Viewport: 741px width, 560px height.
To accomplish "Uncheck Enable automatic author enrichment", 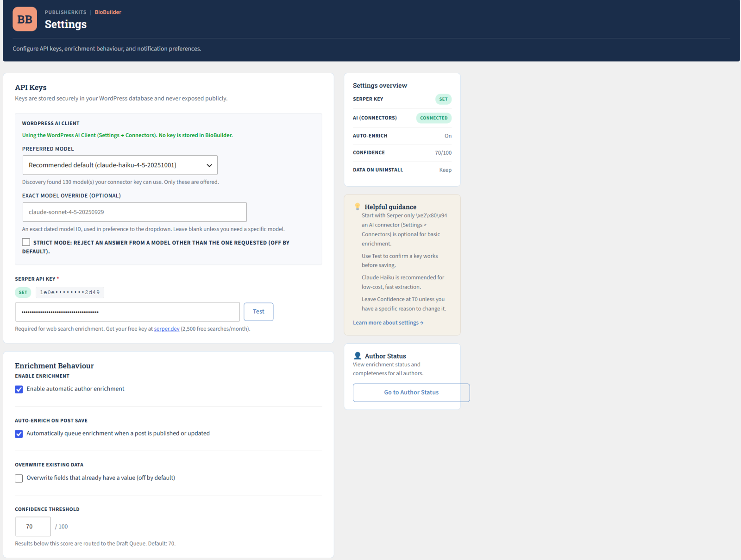I will click(19, 389).
